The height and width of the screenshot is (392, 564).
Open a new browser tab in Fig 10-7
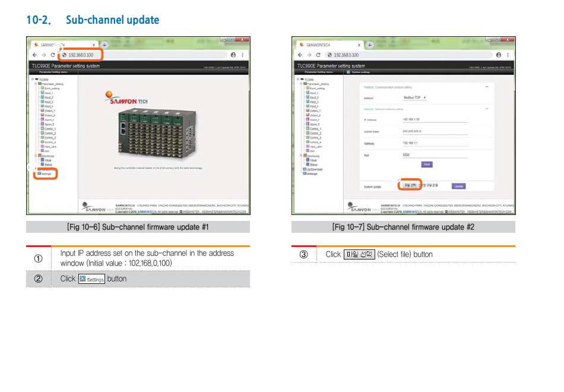coord(369,45)
